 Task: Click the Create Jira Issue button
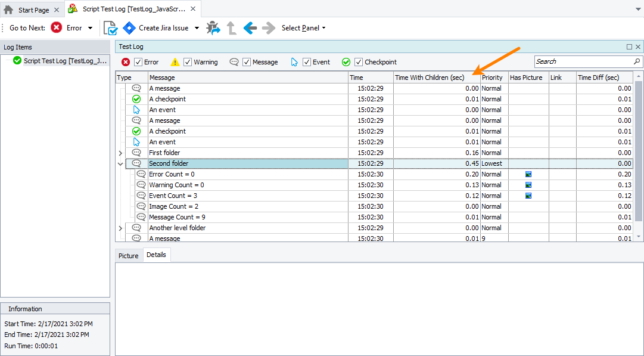pyautogui.click(x=164, y=27)
